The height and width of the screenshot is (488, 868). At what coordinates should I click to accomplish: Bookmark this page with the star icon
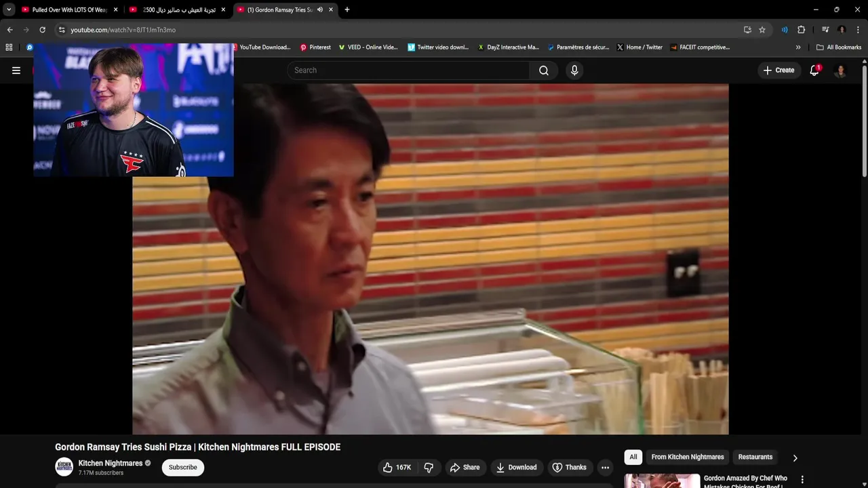tap(762, 30)
